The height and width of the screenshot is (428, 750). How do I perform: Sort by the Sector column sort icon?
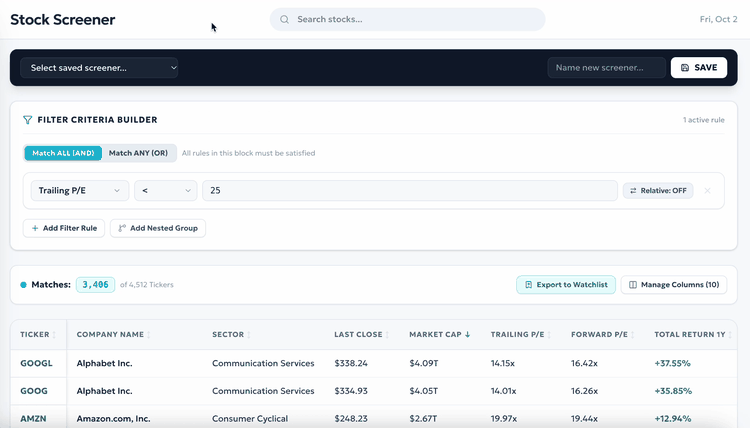[x=249, y=335]
